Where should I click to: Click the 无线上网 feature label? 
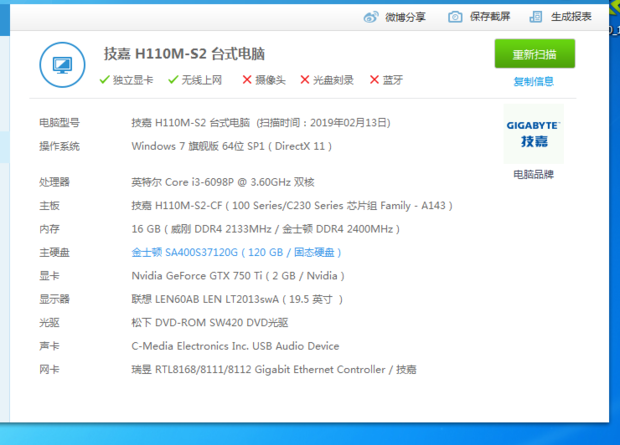click(x=202, y=80)
